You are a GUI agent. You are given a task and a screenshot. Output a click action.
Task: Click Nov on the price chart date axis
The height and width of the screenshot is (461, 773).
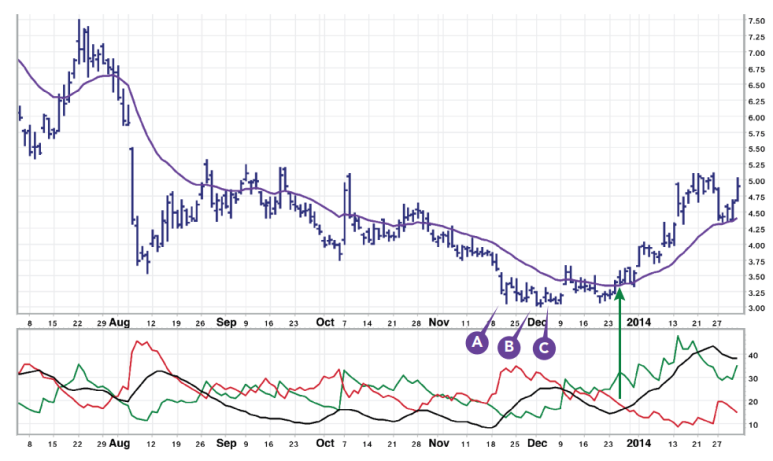coord(439,322)
